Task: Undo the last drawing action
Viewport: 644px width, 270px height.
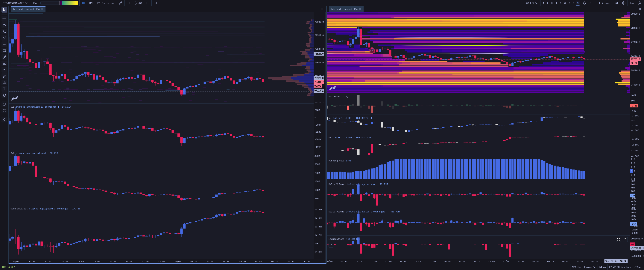Action: click(4, 104)
